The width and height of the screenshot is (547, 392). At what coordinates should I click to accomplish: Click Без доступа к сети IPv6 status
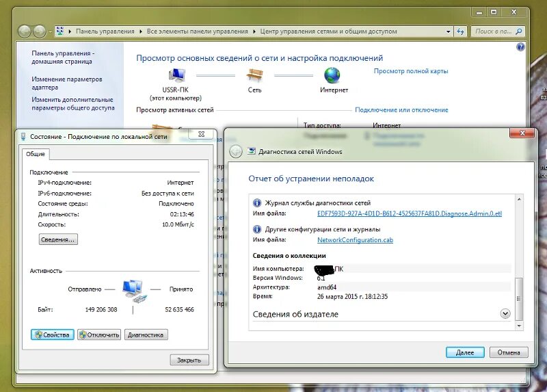(x=168, y=193)
